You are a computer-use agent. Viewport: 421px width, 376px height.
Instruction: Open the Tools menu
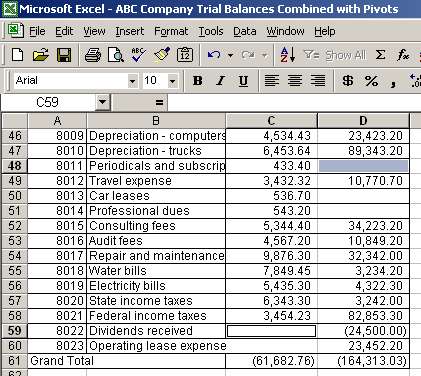211,31
